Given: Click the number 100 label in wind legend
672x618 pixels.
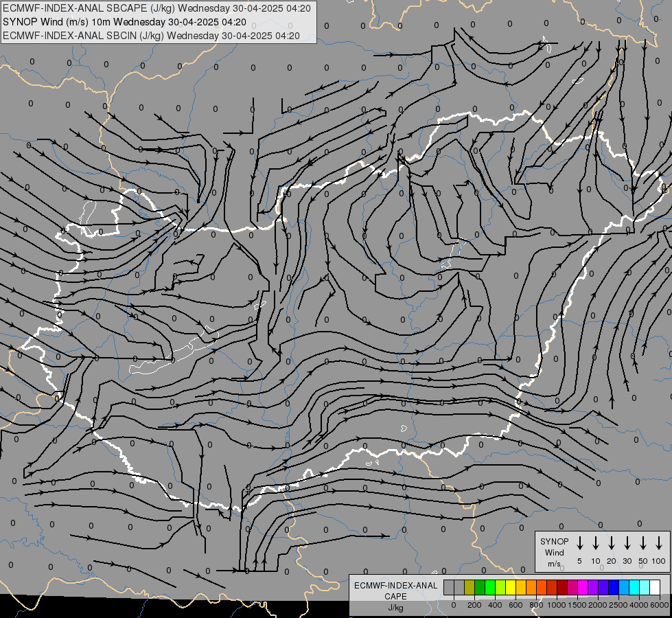Looking at the screenshot, I should (x=659, y=561).
